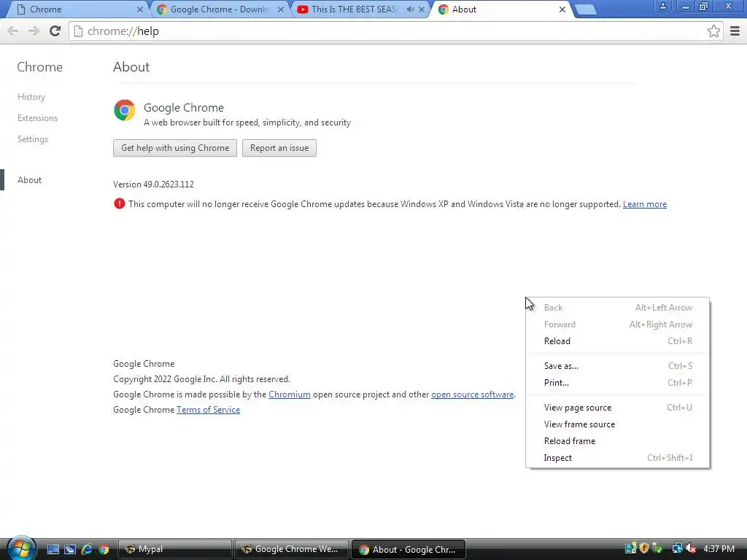Close the YouTube tab
Image resolution: width=747 pixels, height=560 pixels.
click(422, 9)
